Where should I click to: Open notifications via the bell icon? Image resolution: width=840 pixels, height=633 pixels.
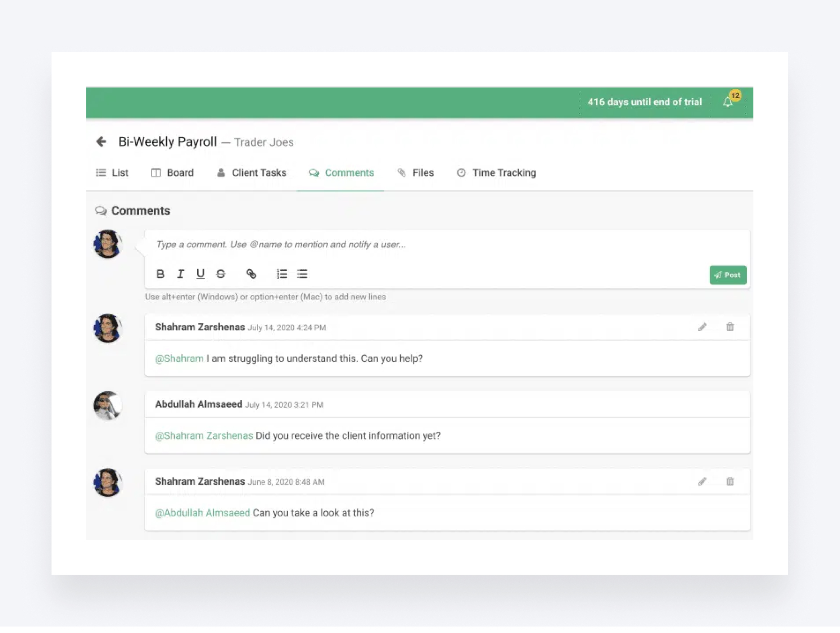coord(728,102)
